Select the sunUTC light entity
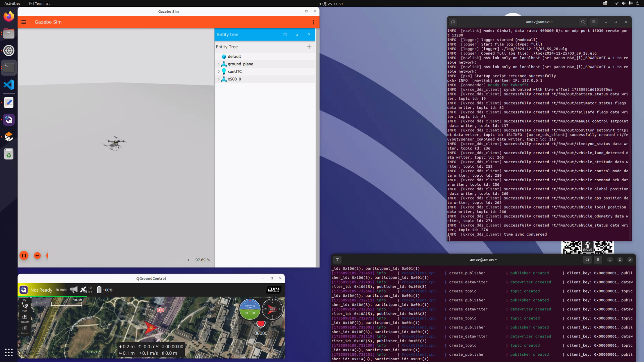This screenshot has height=362, width=644. tap(265, 72)
